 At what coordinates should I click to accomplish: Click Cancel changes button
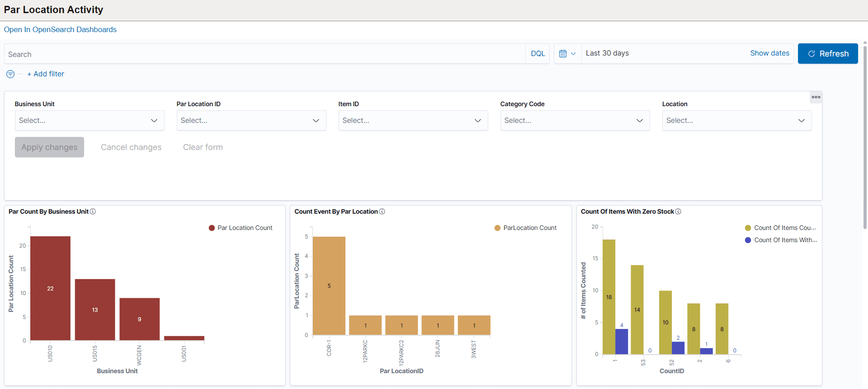(131, 147)
